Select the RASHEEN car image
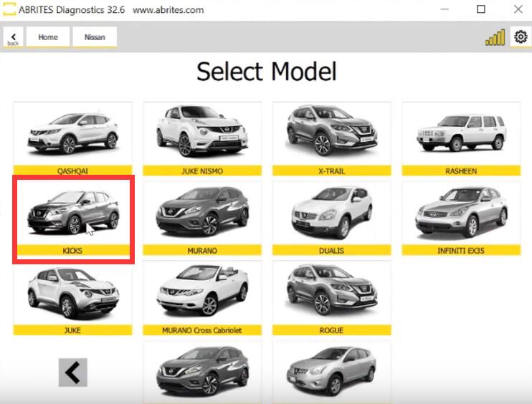Viewport: 532px width, 404px height. [x=461, y=133]
